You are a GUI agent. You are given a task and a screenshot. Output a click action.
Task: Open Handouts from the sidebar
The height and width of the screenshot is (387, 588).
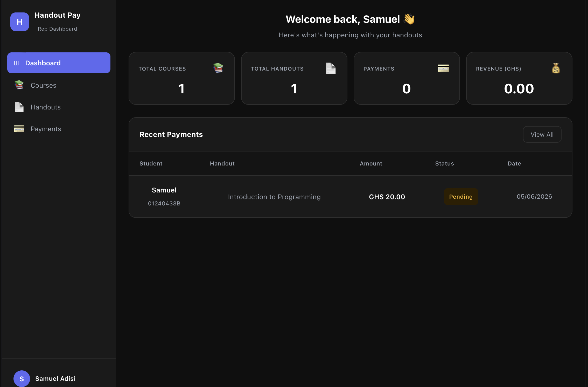(59, 107)
